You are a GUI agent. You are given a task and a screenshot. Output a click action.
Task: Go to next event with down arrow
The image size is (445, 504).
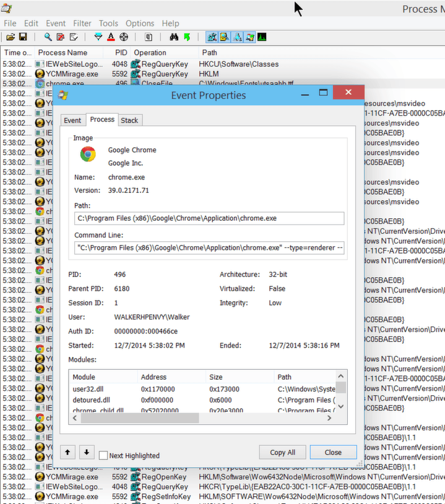pos(86,452)
